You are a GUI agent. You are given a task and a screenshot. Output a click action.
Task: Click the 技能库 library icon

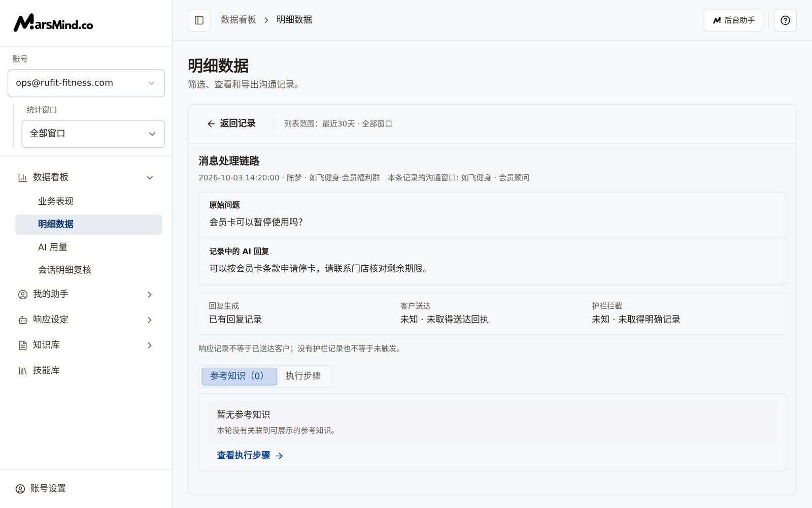pos(22,370)
